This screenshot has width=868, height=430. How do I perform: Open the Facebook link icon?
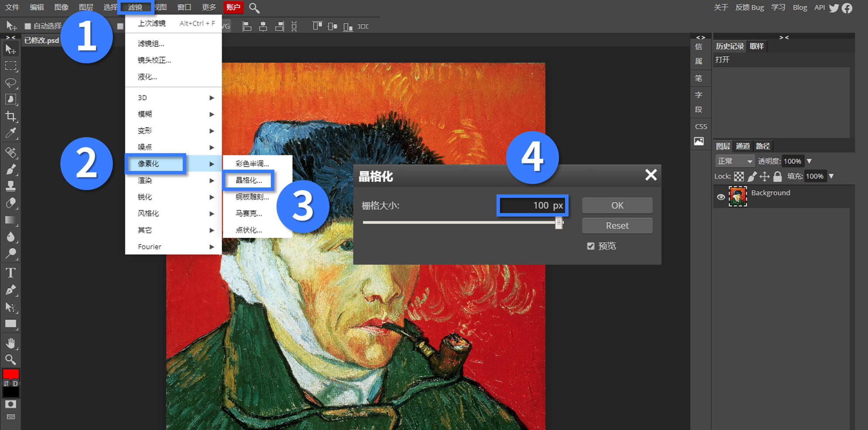pos(847,8)
